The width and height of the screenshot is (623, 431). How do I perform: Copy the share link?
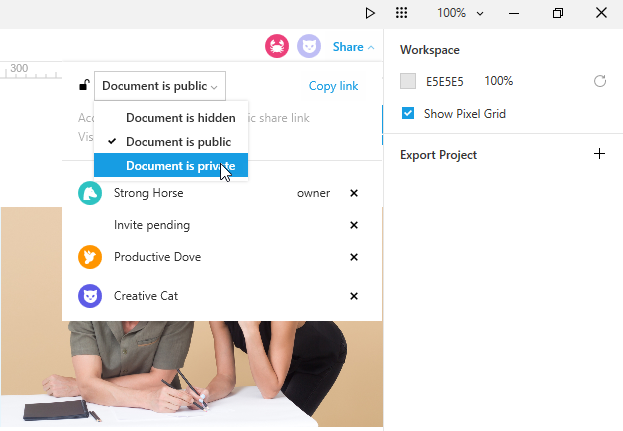pos(333,86)
